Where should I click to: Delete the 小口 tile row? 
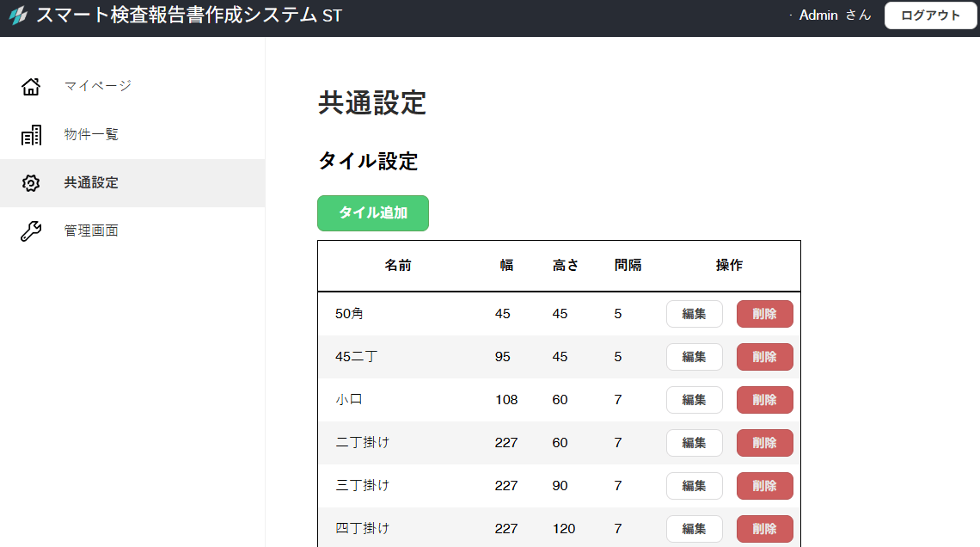[x=764, y=400]
